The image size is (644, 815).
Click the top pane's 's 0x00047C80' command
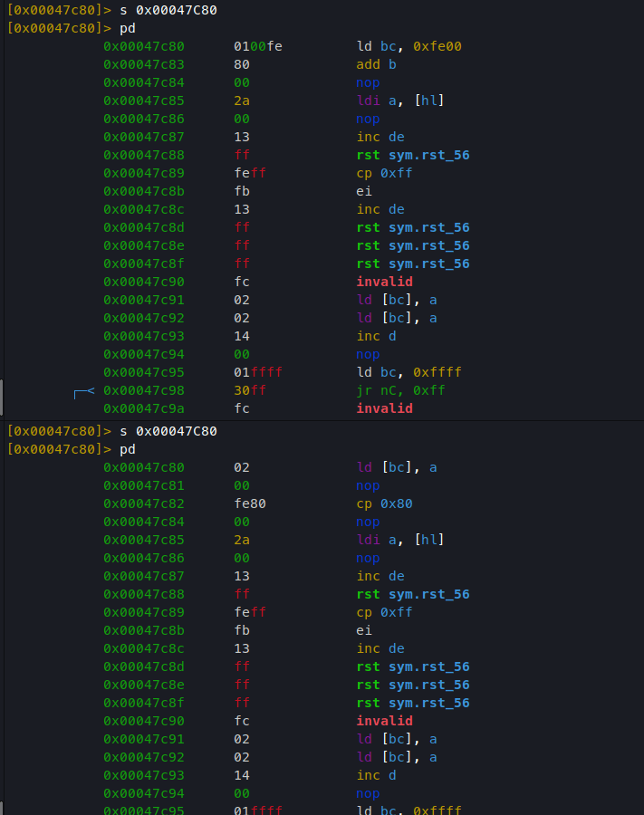point(168,10)
